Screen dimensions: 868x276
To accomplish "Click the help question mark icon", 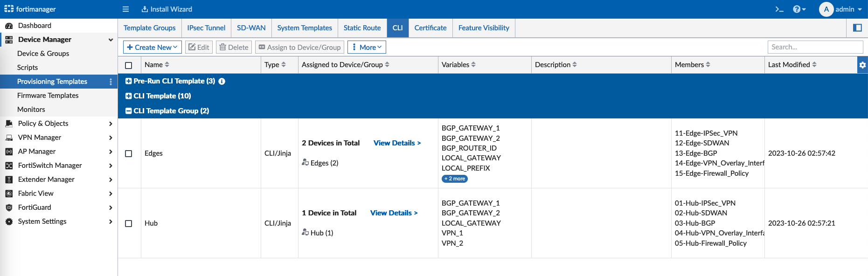I will pos(797,9).
